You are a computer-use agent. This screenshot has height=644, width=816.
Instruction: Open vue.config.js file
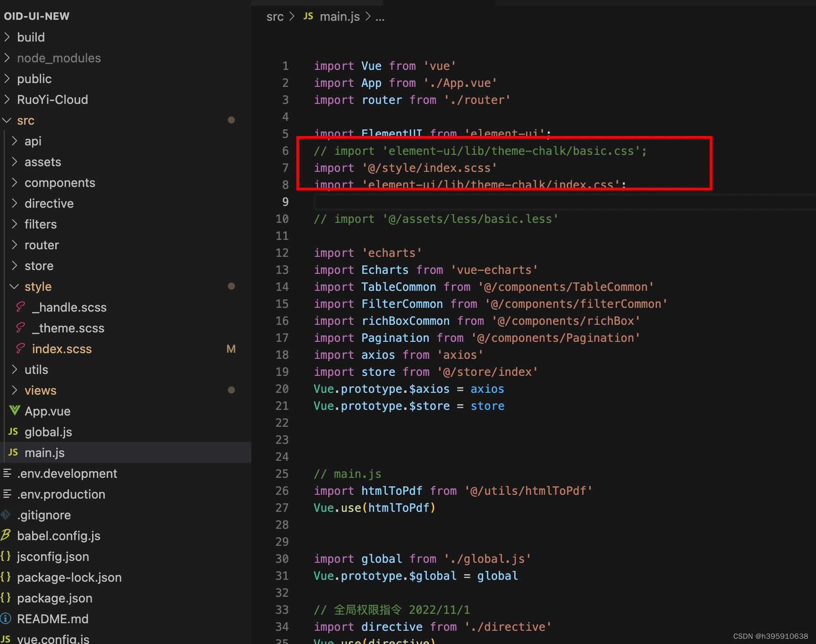click(x=53, y=639)
